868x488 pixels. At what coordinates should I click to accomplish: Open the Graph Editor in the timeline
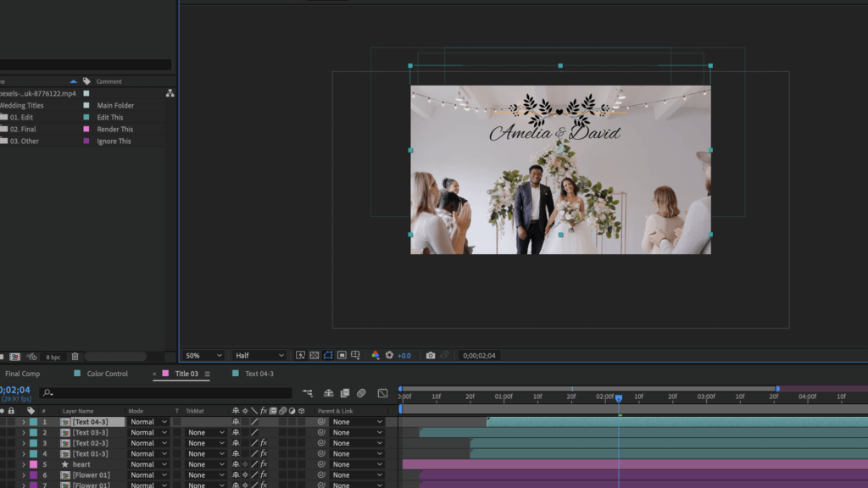tap(383, 394)
